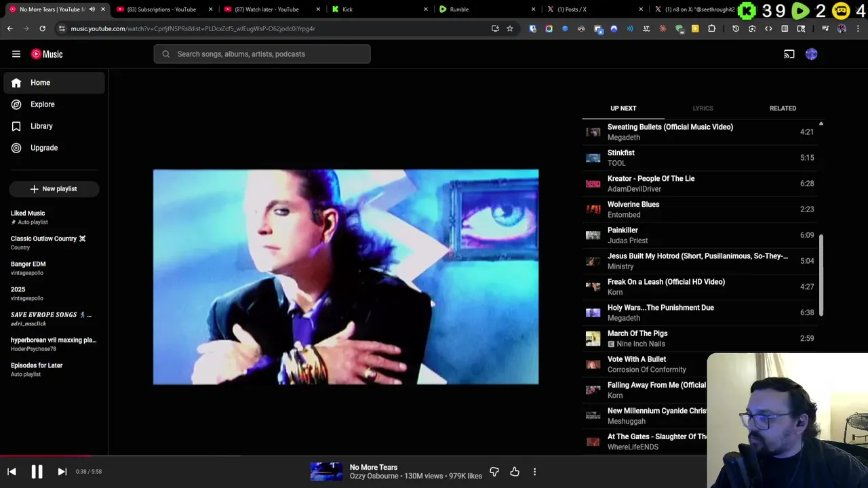Go to Home in sidebar

(54, 83)
